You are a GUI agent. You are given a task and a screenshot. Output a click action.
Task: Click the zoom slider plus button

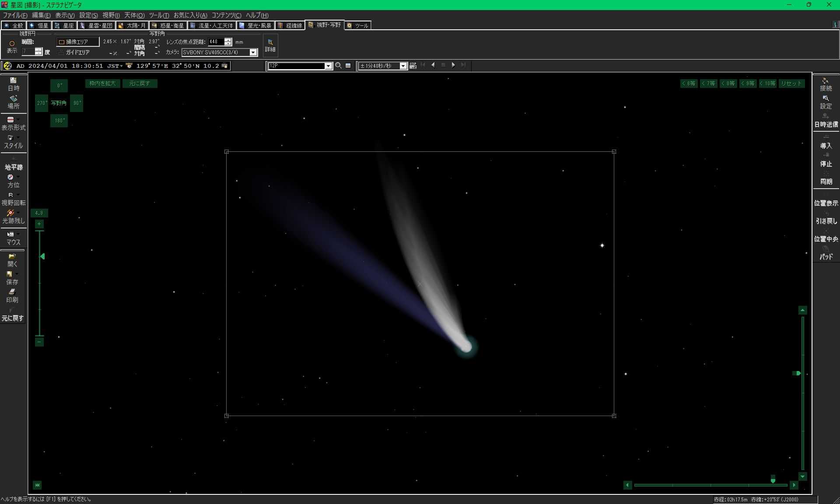point(39,224)
